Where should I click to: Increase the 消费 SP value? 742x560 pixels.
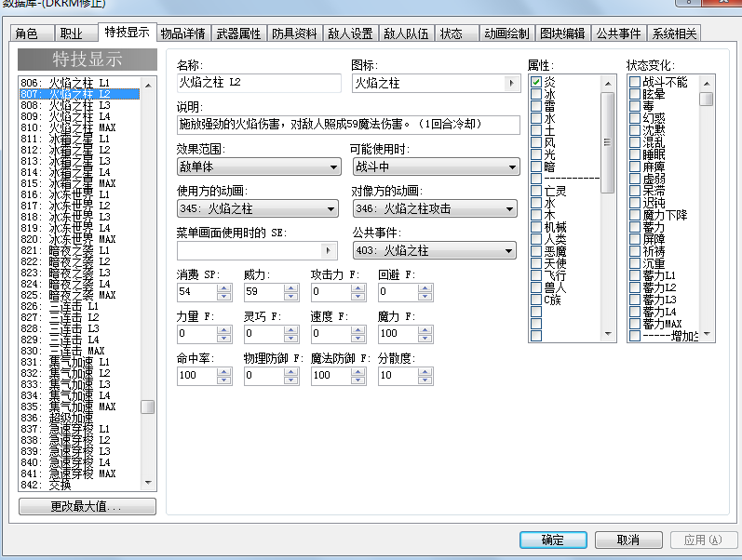(x=224, y=288)
